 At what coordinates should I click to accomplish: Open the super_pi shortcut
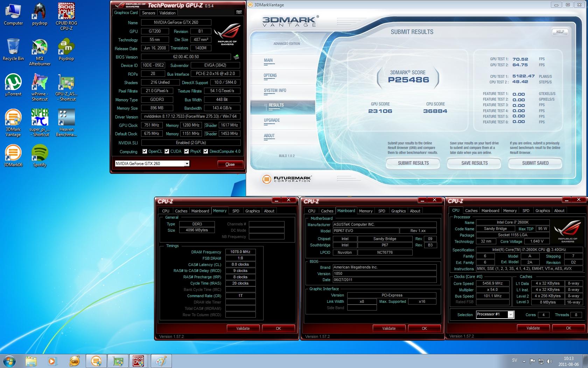(x=40, y=123)
